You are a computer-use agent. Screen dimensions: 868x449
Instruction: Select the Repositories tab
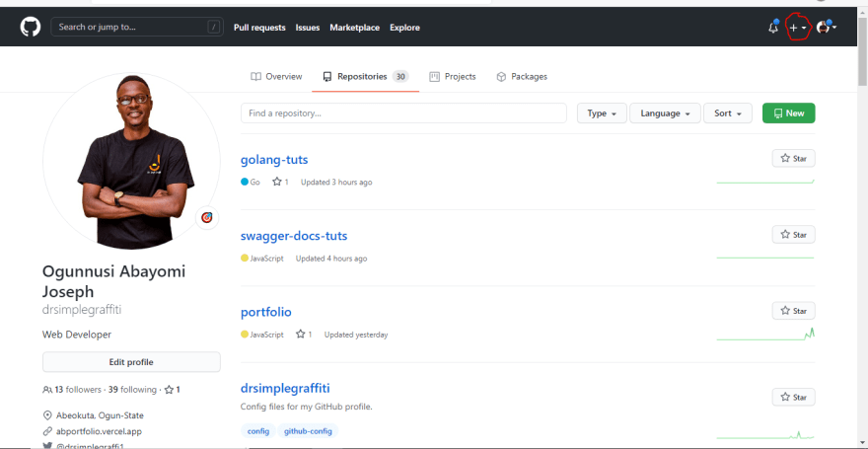point(365,76)
